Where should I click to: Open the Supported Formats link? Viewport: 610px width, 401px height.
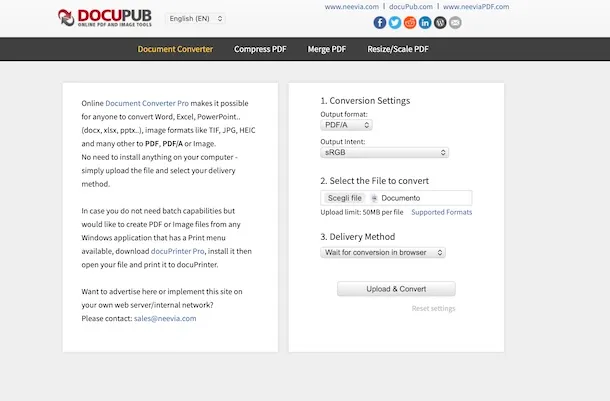[x=442, y=212]
